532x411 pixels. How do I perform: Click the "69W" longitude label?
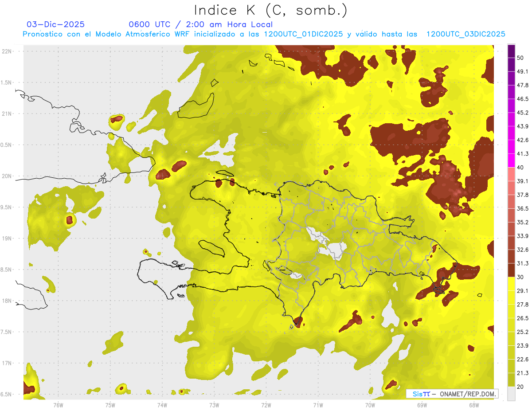422,405
